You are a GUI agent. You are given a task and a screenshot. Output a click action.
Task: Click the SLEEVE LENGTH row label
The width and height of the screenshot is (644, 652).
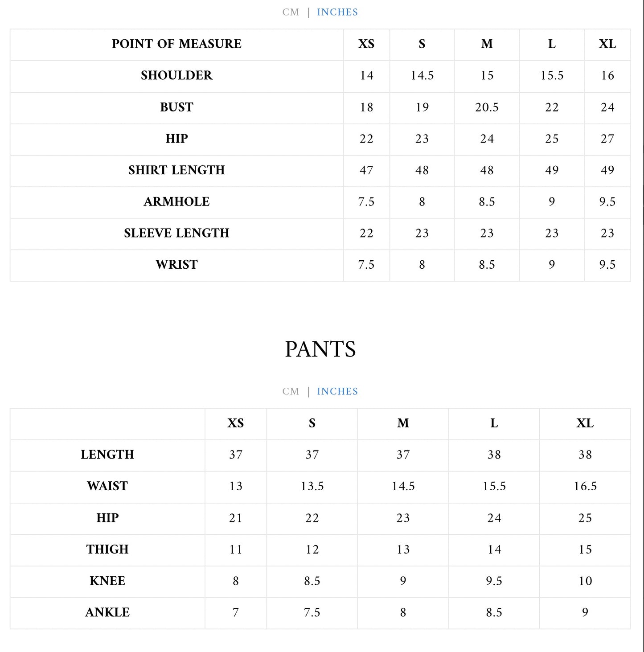point(176,233)
